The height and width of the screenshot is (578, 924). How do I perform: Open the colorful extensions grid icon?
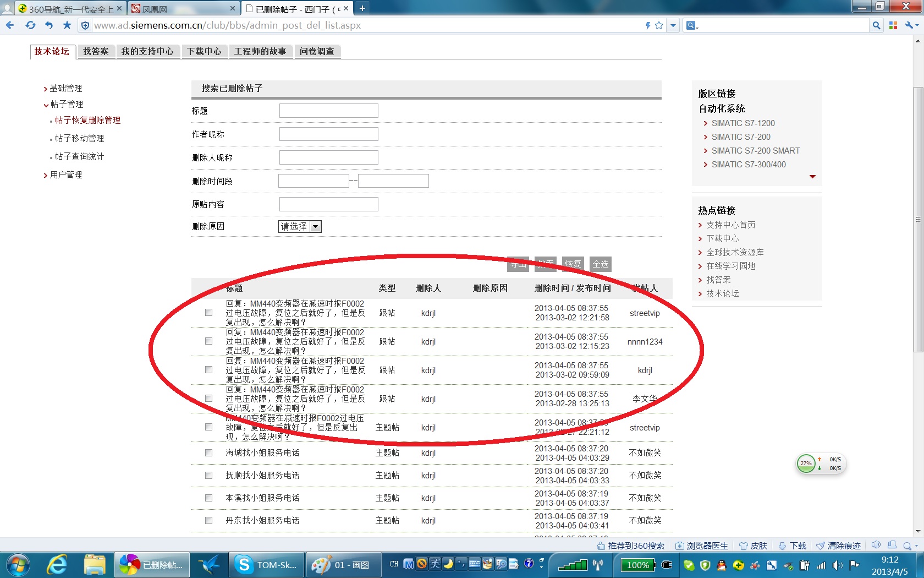click(893, 25)
